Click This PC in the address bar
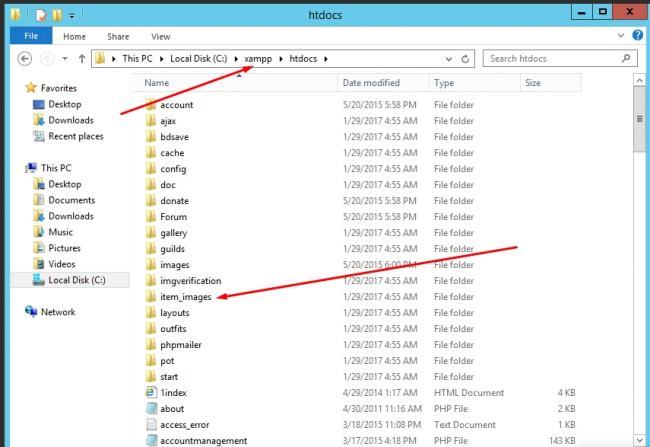650x447 pixels. [x=137, y=59]
